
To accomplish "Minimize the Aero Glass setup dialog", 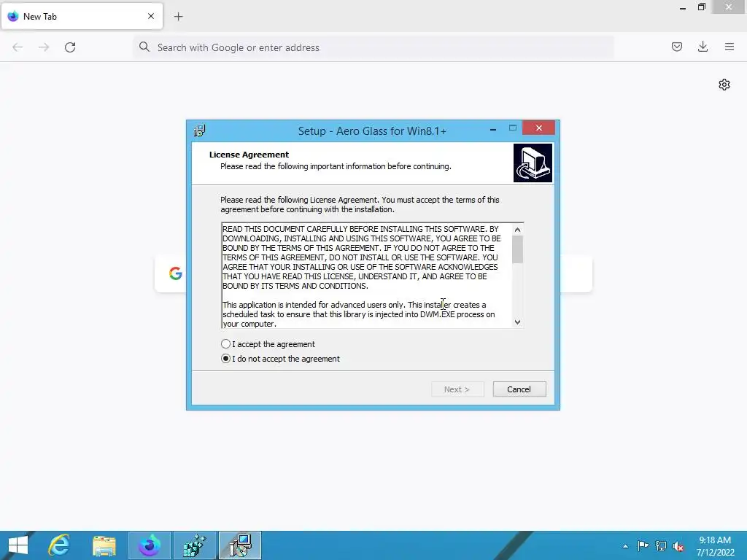I will 493,128.
